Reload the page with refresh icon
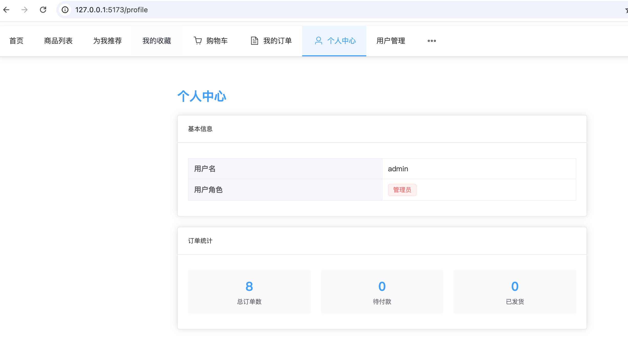The width and height of the screenshot is (628, 364). click(x=43, y=10)
